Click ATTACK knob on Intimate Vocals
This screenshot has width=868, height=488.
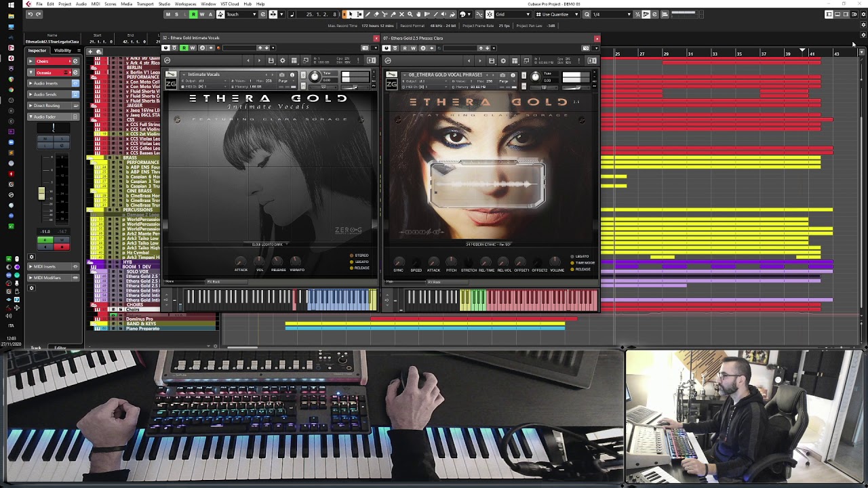241,261
